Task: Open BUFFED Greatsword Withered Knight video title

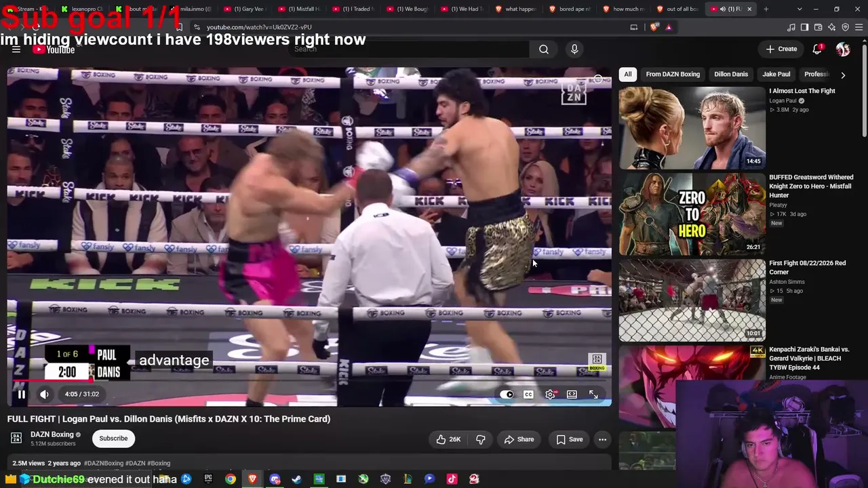Action: point(811,186)
